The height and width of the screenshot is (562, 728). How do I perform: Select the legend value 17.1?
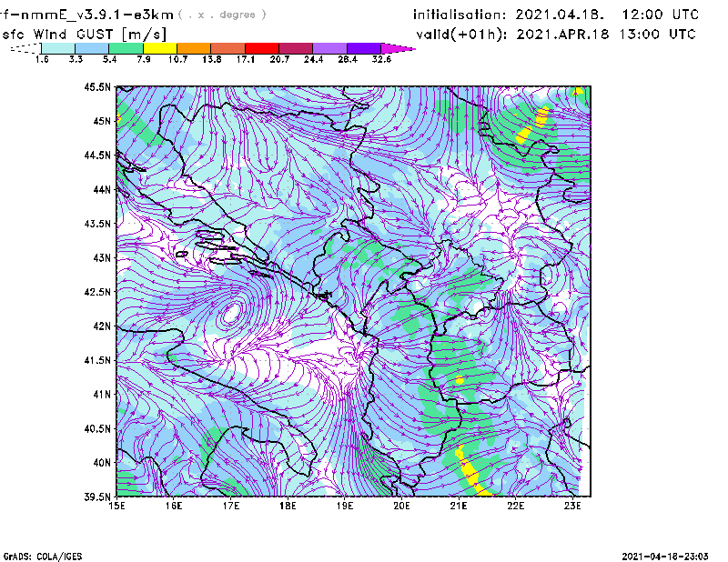point(245,59)
